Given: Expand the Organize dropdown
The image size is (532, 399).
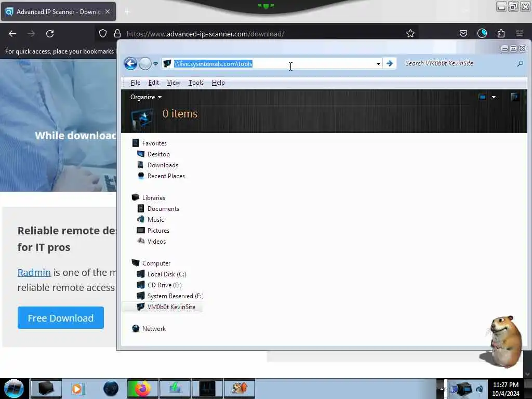Looking at the screenshot, I should pyautogui.click(x=146, y=97).
